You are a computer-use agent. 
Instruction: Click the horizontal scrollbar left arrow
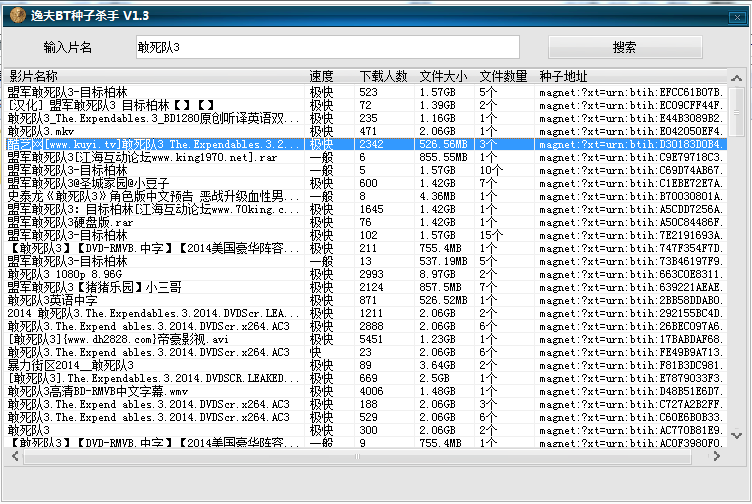pos(15,456)
